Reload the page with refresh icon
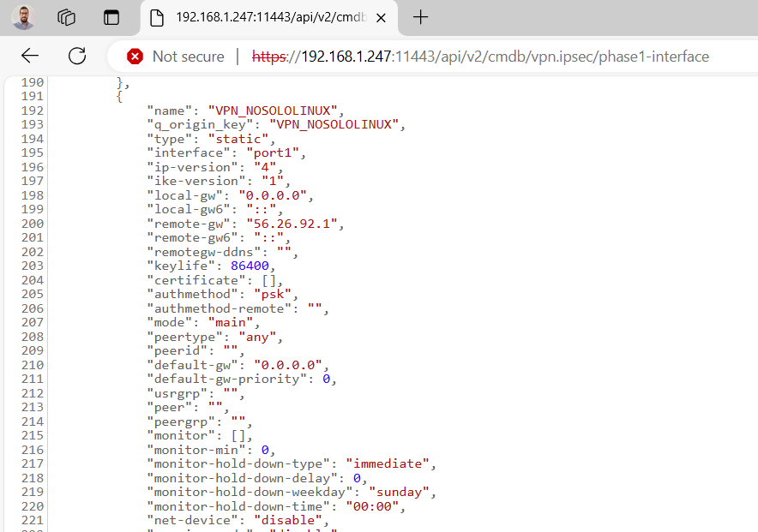758x532 pixels. 77,57
